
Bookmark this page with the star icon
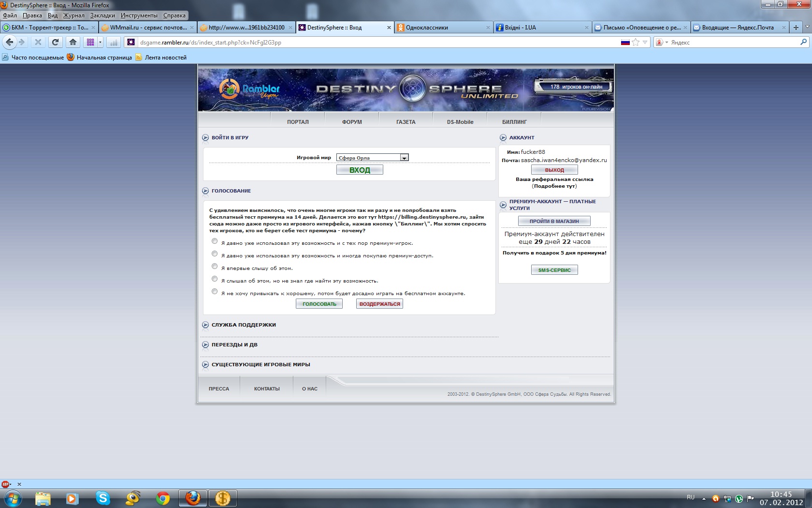click(x=636, y=42)
